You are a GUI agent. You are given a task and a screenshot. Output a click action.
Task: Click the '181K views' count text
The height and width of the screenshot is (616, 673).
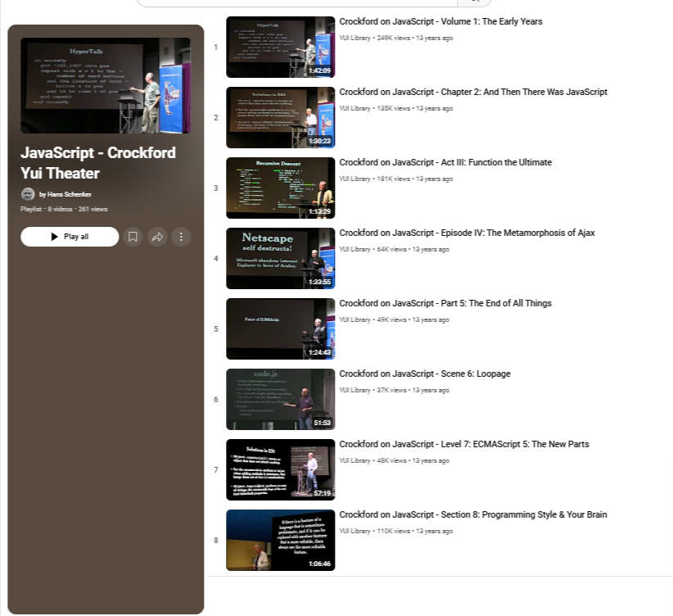point(394,179)
